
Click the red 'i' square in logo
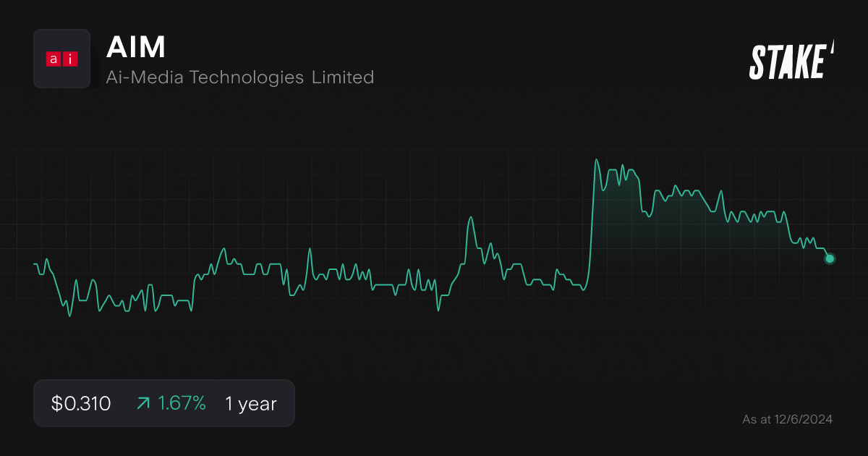coord(69,59)
